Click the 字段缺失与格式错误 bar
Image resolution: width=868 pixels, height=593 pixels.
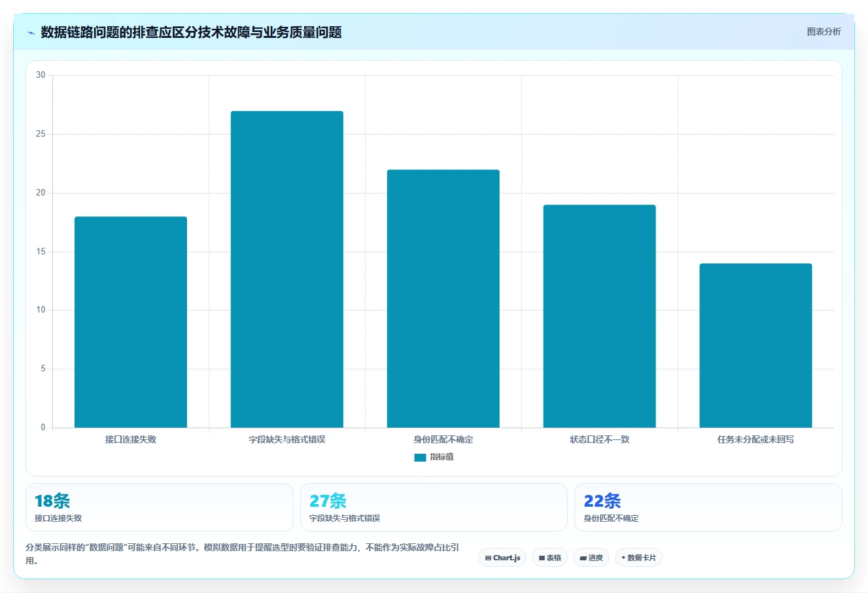coord(287,269)
